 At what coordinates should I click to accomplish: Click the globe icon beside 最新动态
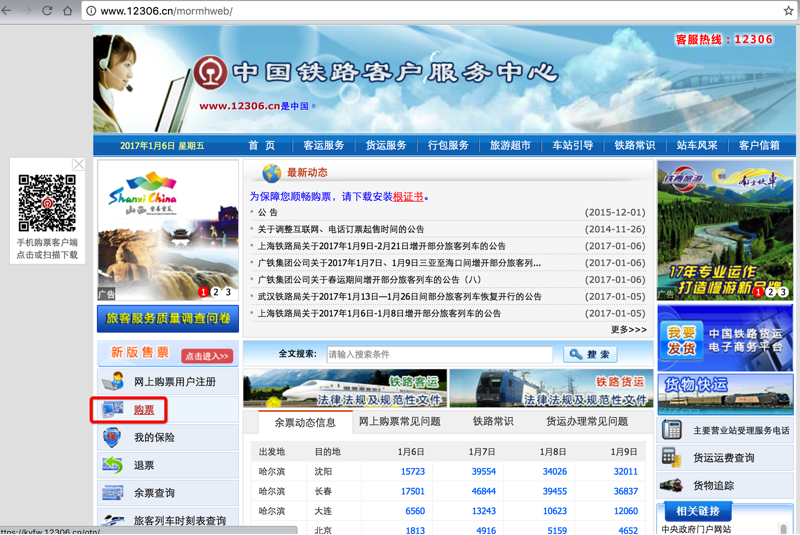point(271,173)
